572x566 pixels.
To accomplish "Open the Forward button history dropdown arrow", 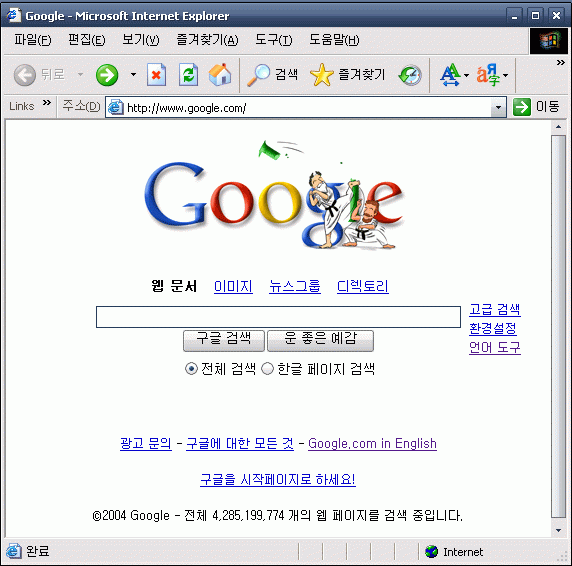I will point(134,75).
